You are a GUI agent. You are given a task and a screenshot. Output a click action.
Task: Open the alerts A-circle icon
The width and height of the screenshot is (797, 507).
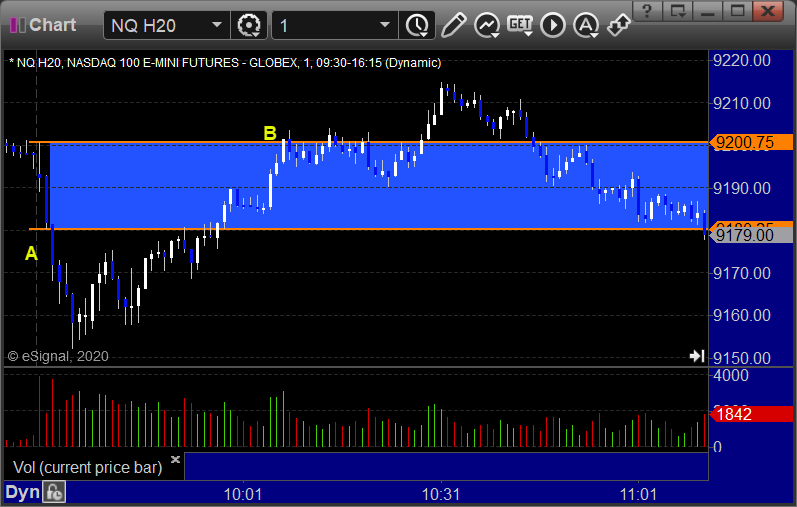(586, 25)
